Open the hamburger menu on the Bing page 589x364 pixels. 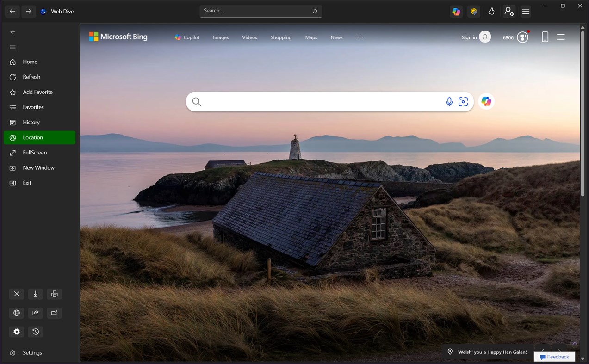(561, 37)
